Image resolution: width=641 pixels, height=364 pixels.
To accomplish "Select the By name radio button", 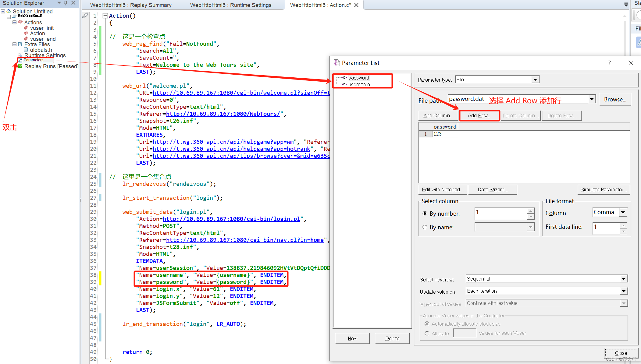I will pos(425,227).
